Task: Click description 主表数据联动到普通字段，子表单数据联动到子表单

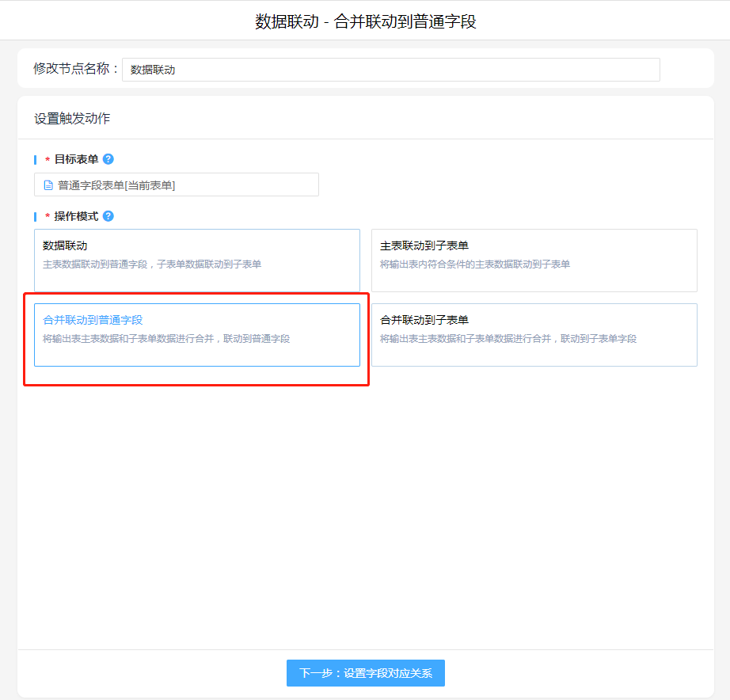Action: pyautogui.click(x=152, y=264)
